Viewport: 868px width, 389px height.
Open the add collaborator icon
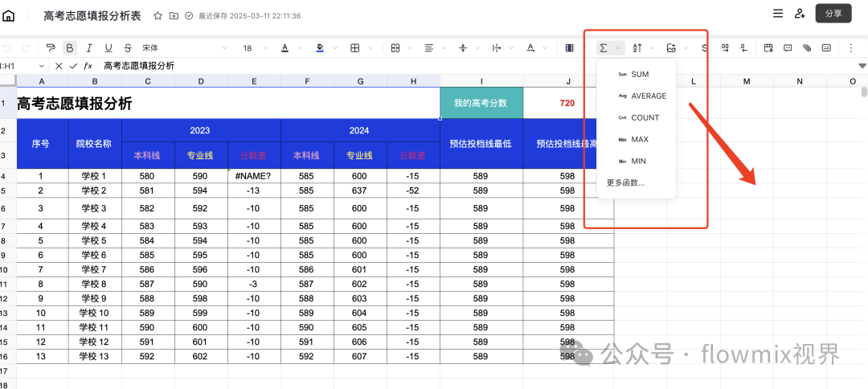(800, 14)
